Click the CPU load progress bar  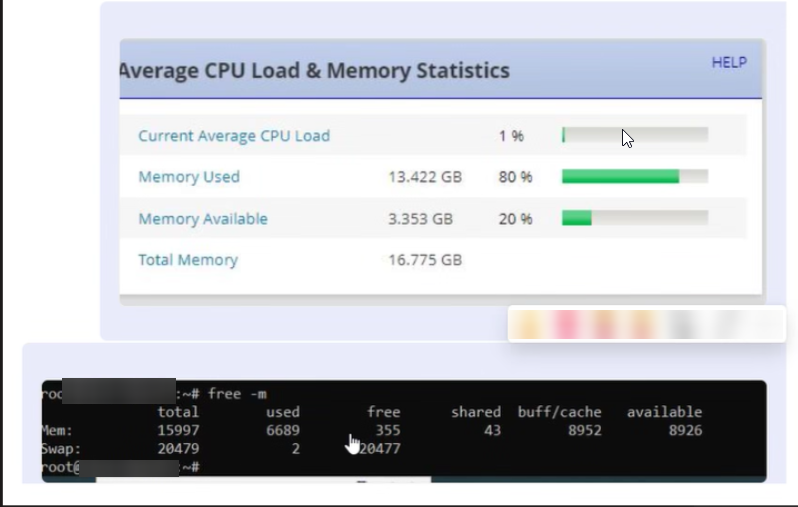coord(635,135)
